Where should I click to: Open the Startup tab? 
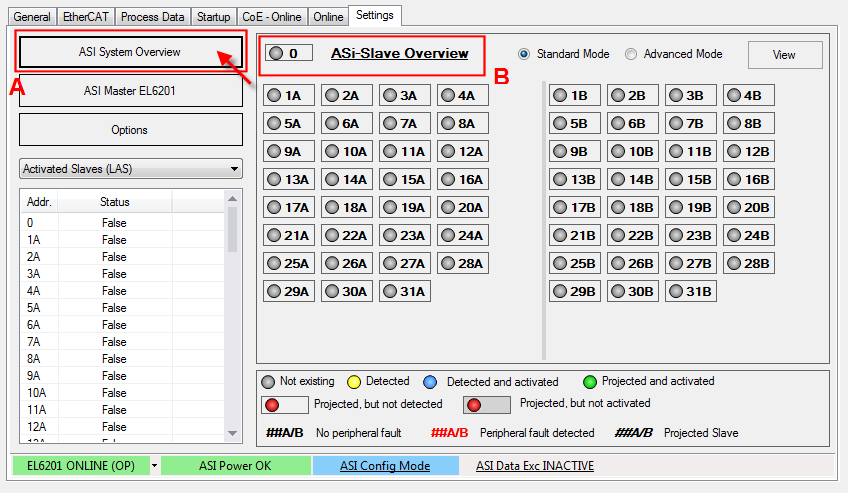213,17
